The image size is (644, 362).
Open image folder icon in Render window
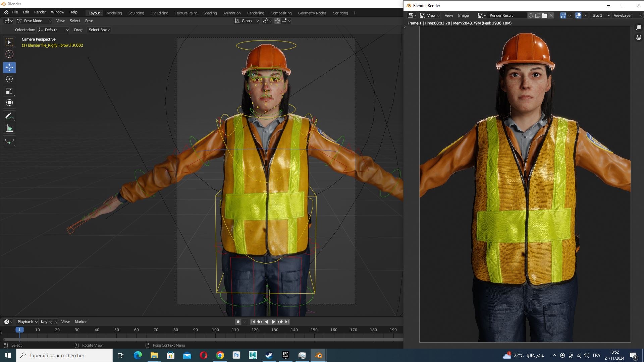(x=544, y=15)
